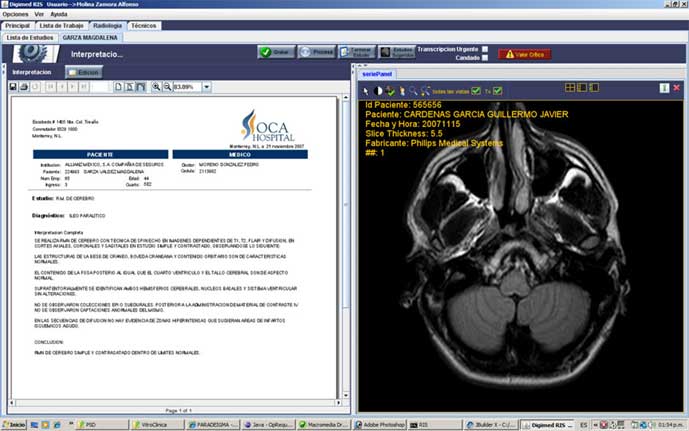Select the contrast (half-circle) tool in viewer
Viewport: 689px width, 431px height.
click(x=379, y=90)
